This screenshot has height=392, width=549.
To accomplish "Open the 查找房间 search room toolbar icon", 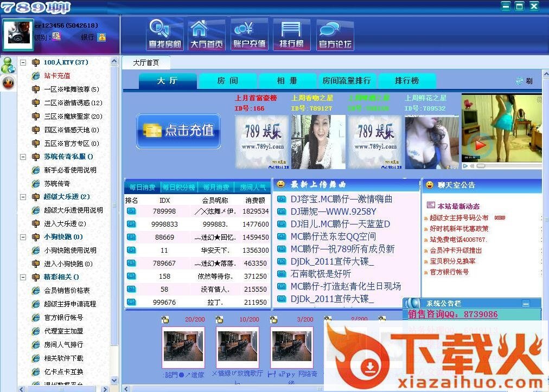I will [165, 34].
